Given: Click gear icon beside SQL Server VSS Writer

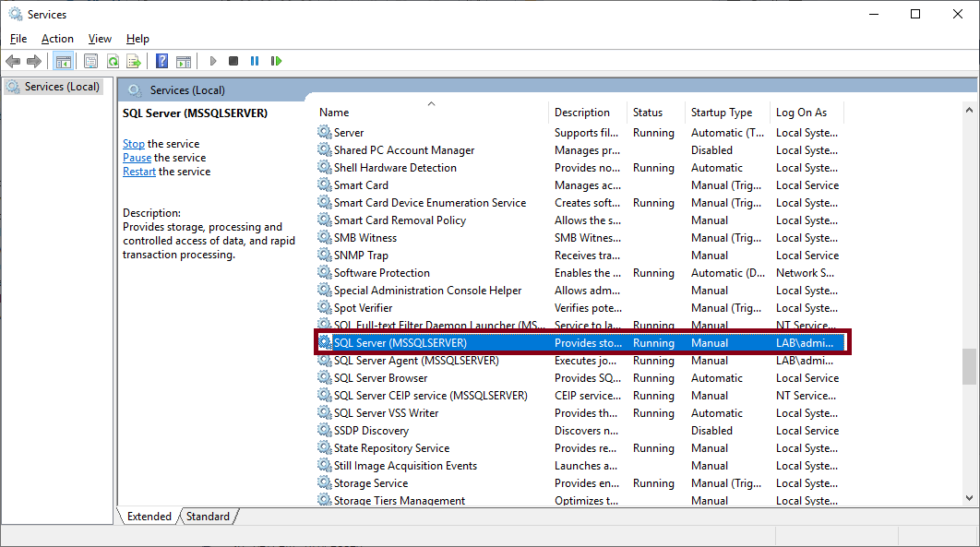Looking at the screenshot, I should pos(325,412).
